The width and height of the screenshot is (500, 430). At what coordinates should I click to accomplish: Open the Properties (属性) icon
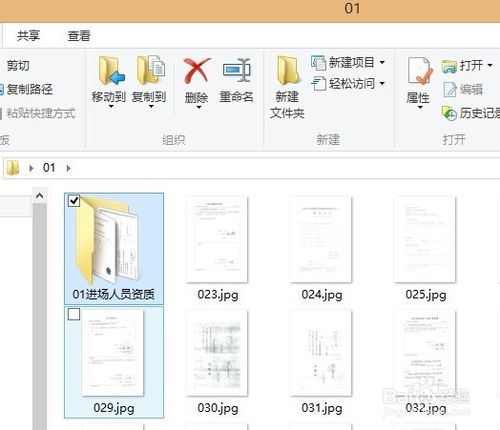[x=419, y=71]
